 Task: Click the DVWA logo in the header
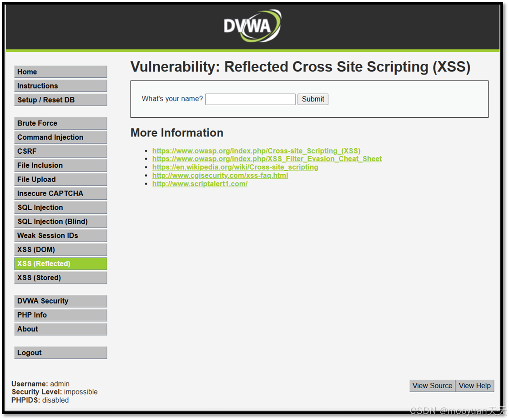click(x=252, y=25)
